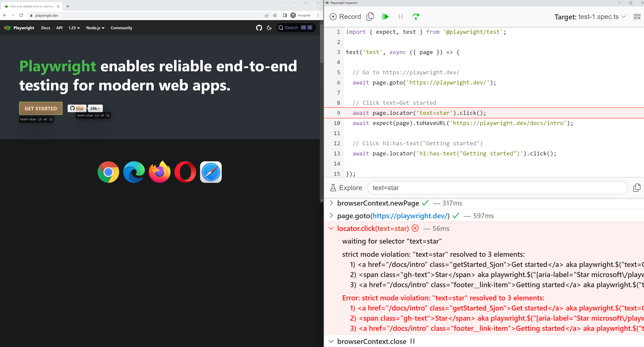Image resolution: width=644 pixels, height=347 pixels.
Task: Open the Docs navbar item
Action: pos(45,28)
